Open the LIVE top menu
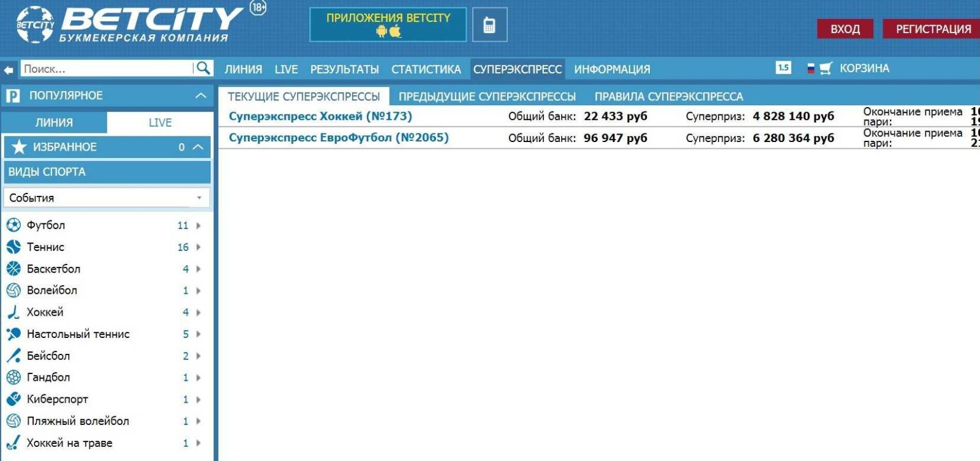Image resolution: width=980 pixels, height=461 pixels. pyautogui.click(x=286, y=69)
